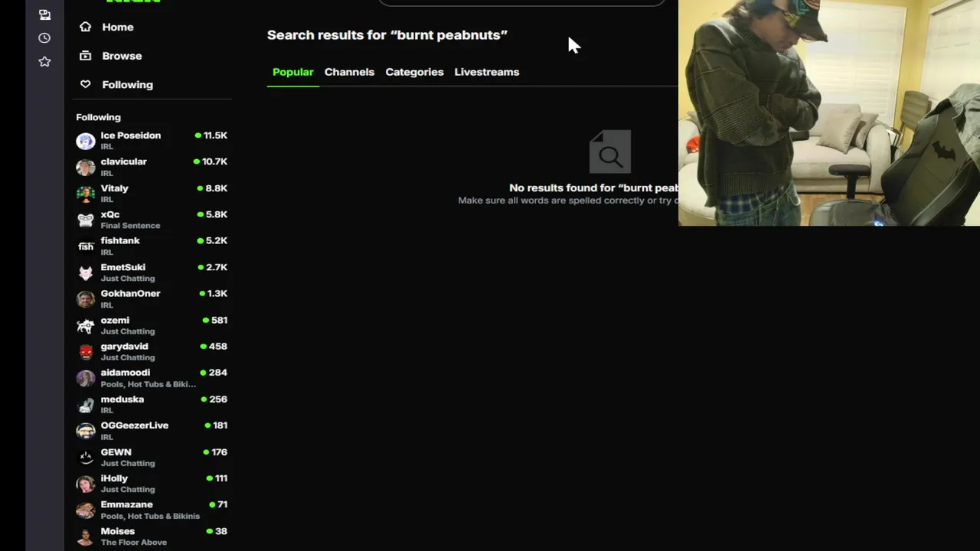The height and width of the screenshot is (551, 980).
Task: Select GokhanOner channel name
Action: pos(130,293)
